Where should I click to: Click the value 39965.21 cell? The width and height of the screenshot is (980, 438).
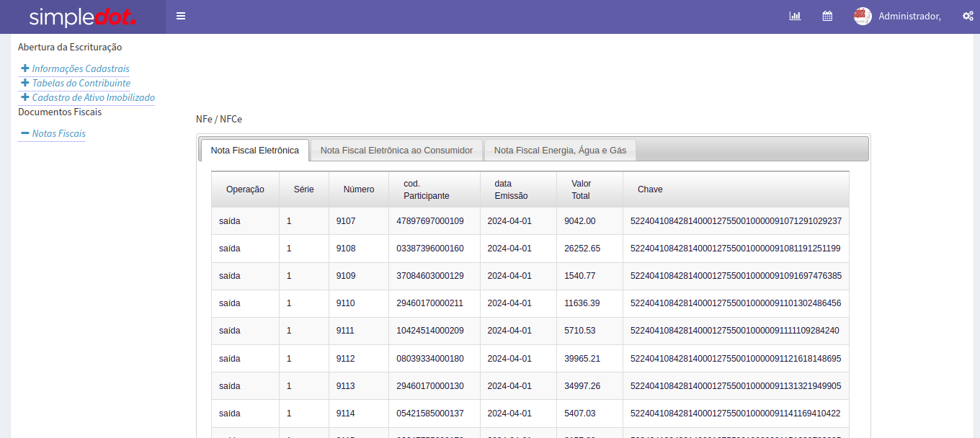582,359
